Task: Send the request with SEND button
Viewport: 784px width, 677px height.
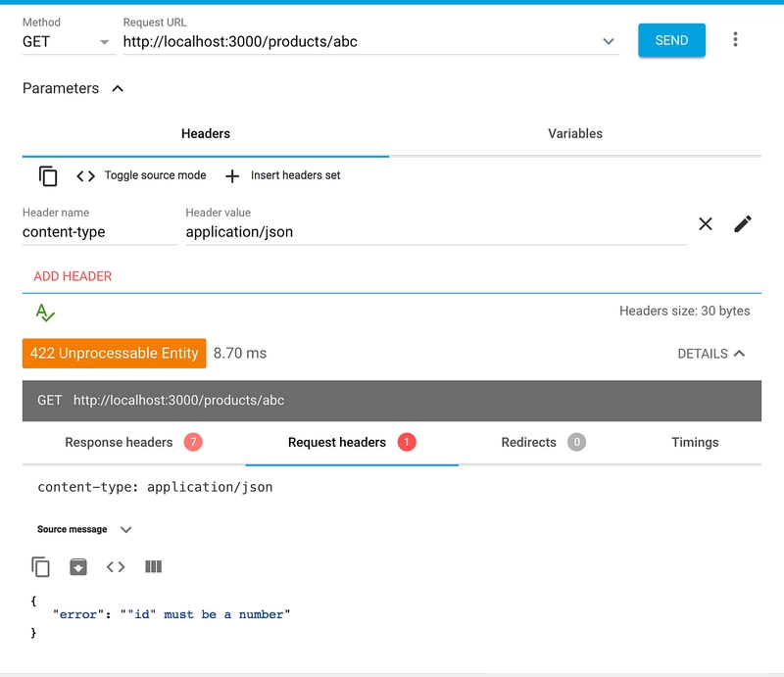Action: pyautogui.click(x=671, y=40)
